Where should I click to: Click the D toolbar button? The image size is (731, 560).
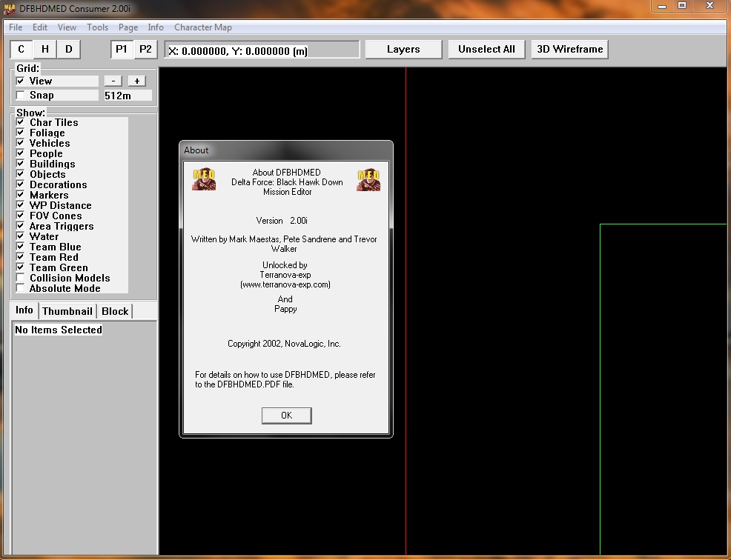click(x=68, y=50)
